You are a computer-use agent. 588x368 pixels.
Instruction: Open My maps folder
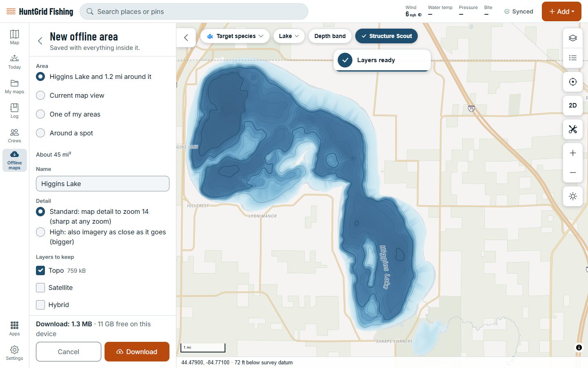click(14, 86)
